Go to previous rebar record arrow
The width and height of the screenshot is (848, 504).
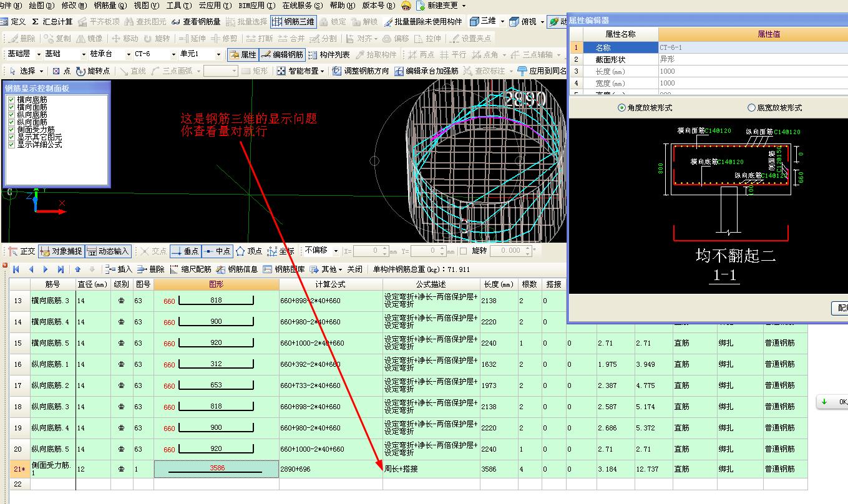coord(31,269)
